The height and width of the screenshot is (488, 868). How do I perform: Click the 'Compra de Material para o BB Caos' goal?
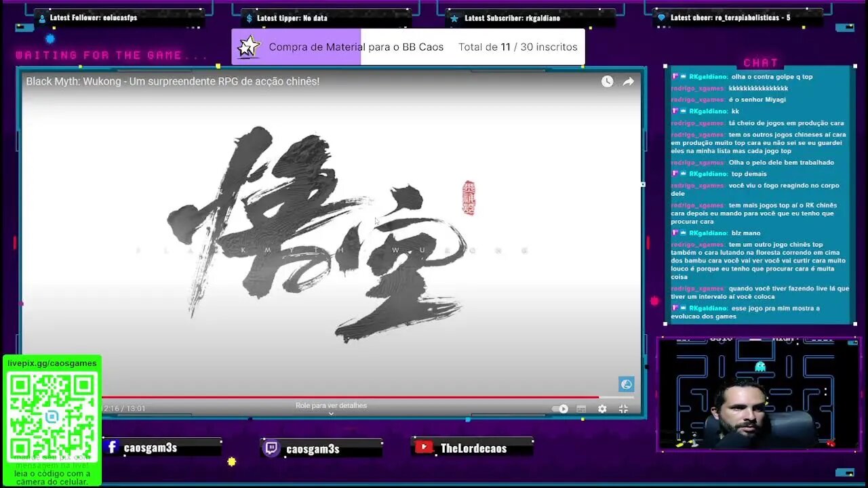pos(356,47)
